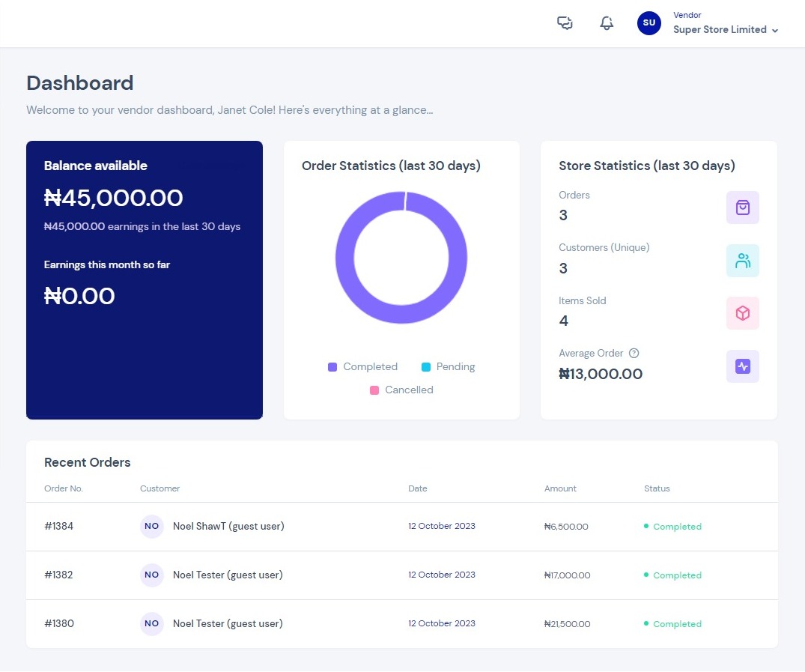Open order #1380 row
This screenshot has height=672, width=805.
click(x=402, y=624)
